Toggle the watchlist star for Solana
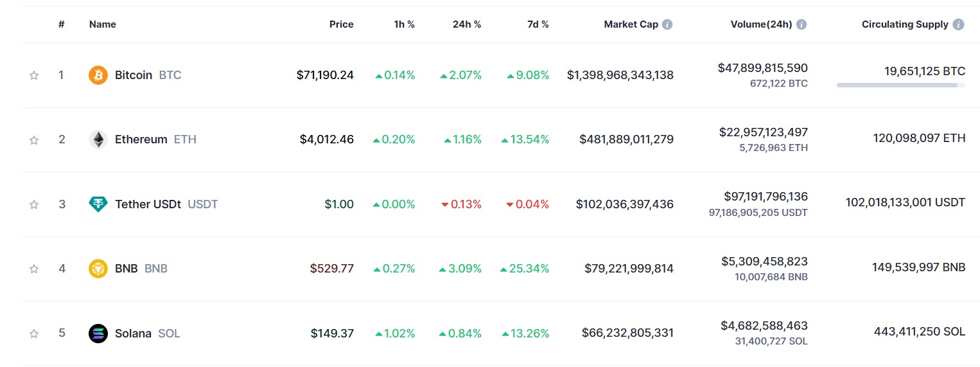The image size is (980, 367). click(34, 334)
